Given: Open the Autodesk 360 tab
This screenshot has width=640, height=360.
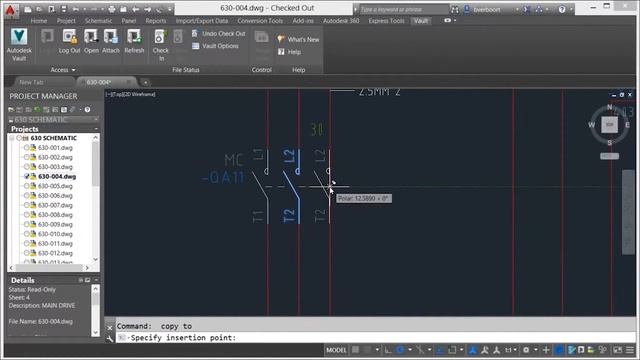Looking at the screenshot, I should [x=341, y=21].
